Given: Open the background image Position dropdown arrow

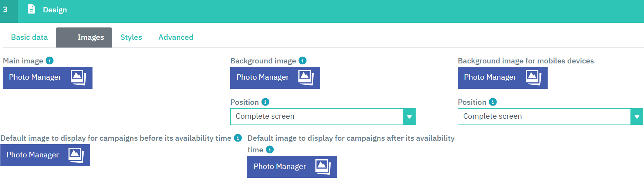Looking at the screenshot, I should (409, 117).
